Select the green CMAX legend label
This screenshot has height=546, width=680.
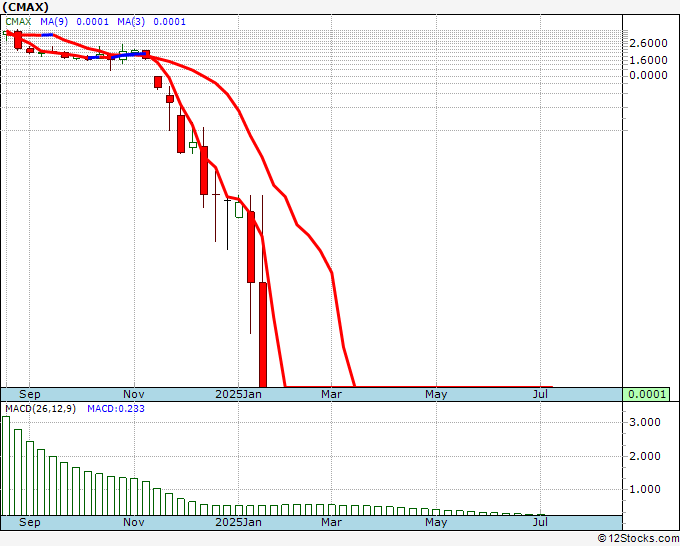coord(18,22)
